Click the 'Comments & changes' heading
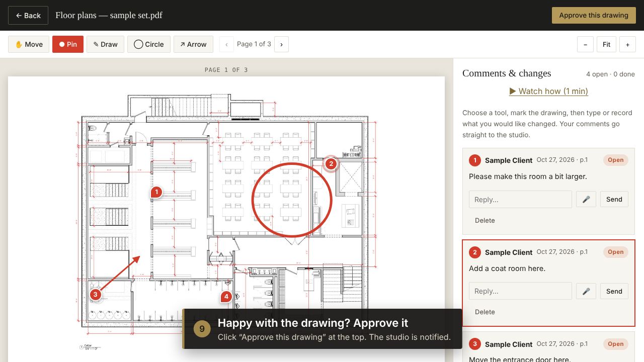 tap(507, 73)
